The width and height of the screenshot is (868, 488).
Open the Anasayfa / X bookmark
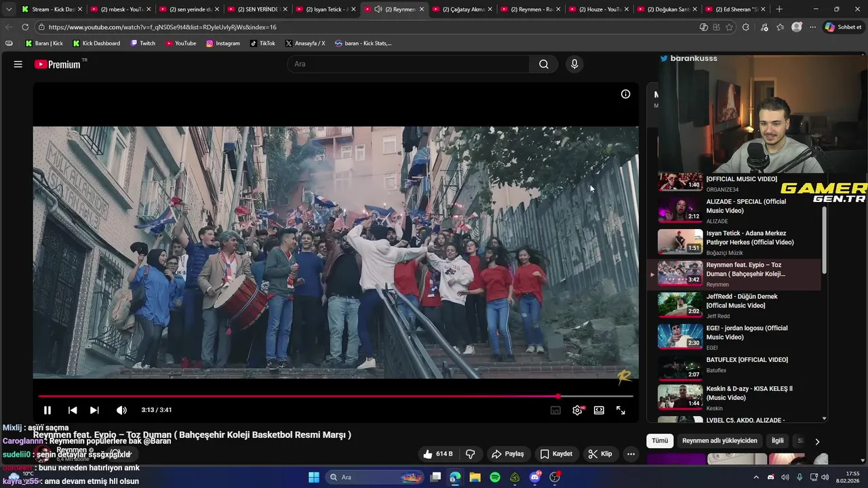point(305,43)
